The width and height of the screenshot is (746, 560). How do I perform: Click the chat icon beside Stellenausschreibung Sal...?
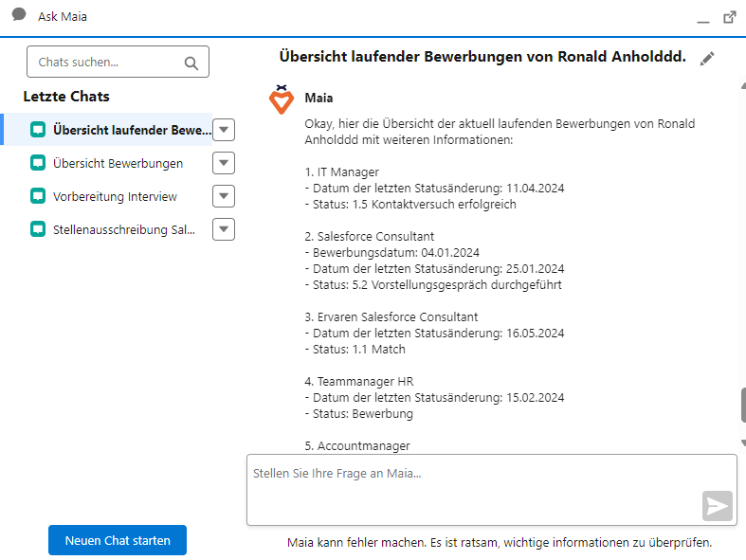click(x=38, y=229)
